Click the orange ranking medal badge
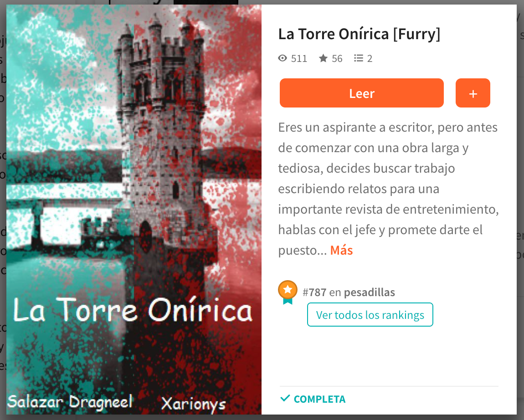The height and width of the screenshot is (420, 524). (288, 292)
